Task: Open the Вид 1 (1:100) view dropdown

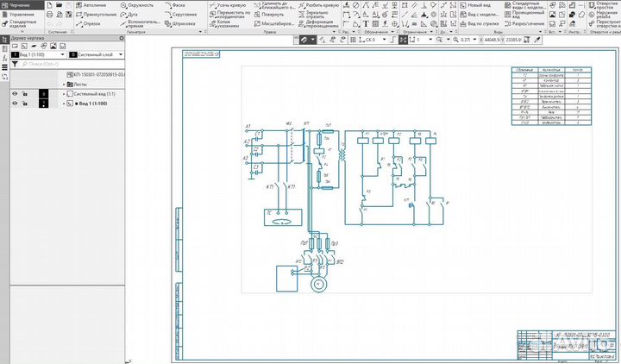Action: tap(61, 54)
